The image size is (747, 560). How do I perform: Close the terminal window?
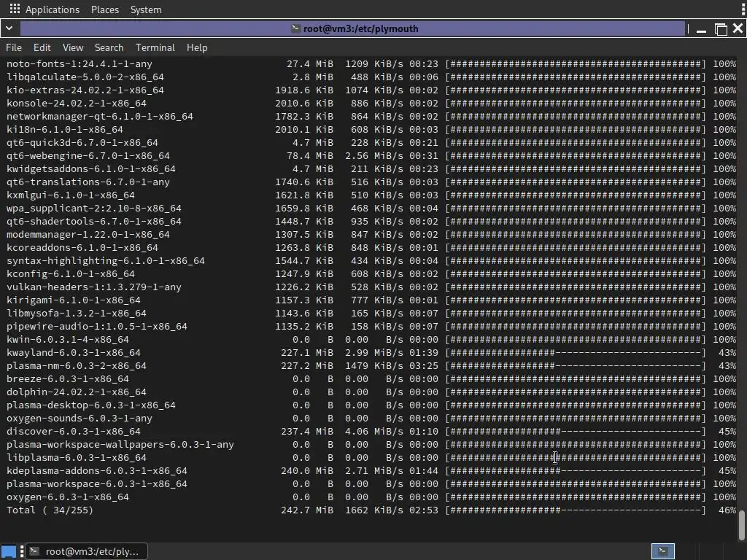tap(738, 28)
